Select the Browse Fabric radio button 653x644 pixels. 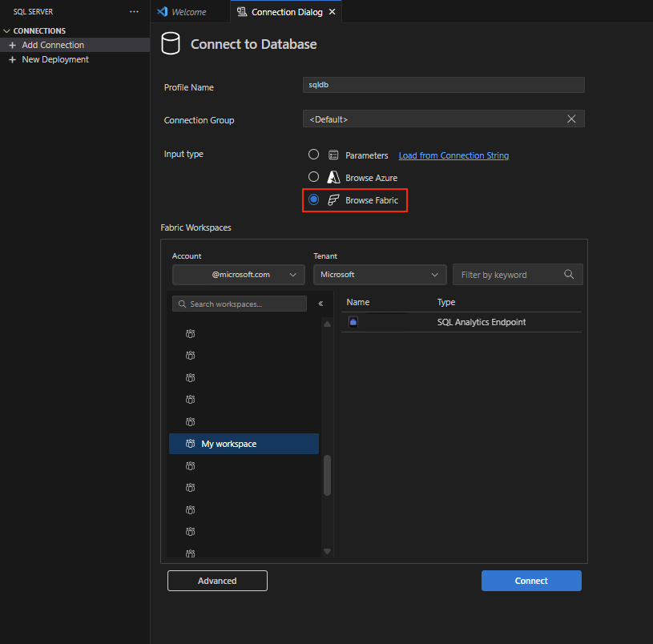tap(313, 199)
